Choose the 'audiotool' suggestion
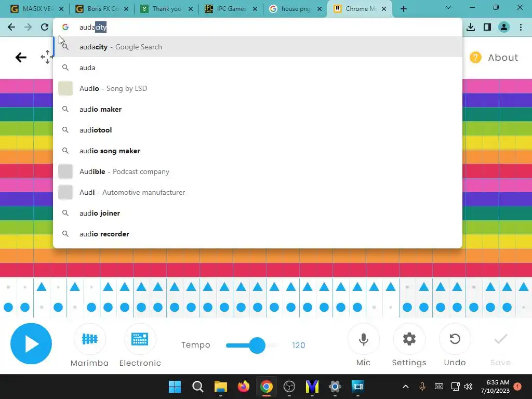Viewport: 532px width, 399px height. [258, 130]
